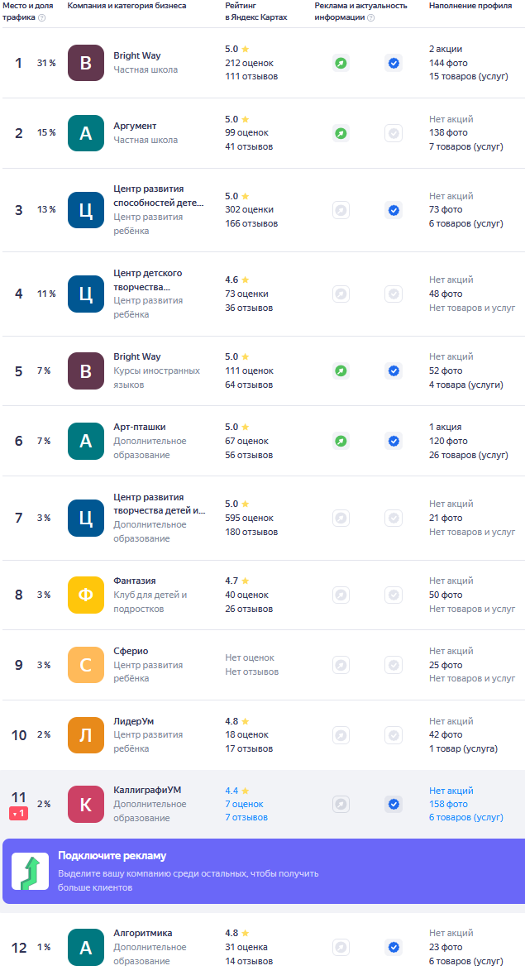Image resolution: width=525 pixels, height=980 pixels.
Task: Click the Сферио company name
Action: click(131, 651)
